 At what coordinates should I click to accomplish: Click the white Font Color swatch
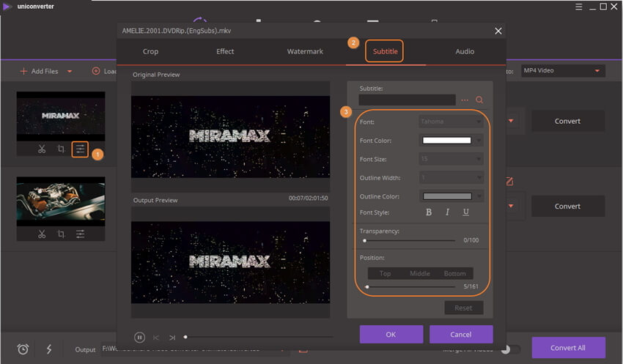coord(446,140)
